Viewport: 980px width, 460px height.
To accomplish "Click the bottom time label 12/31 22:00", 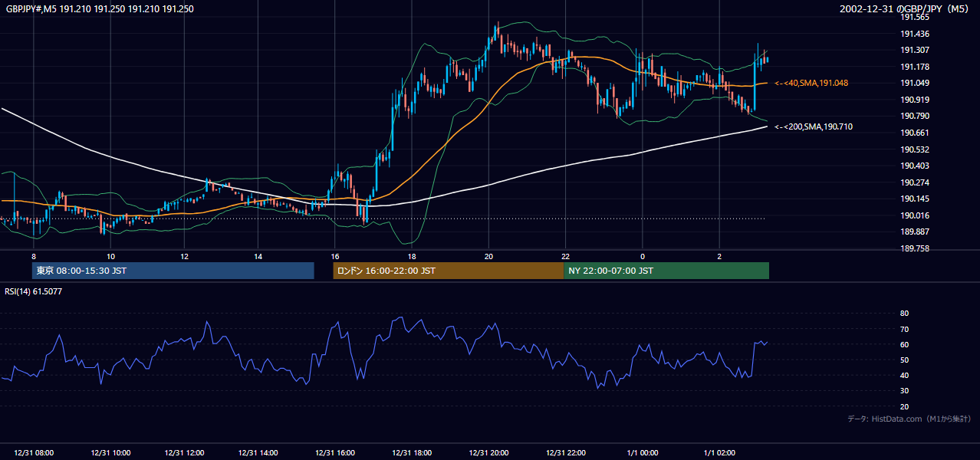I will (x=566, y=453).
